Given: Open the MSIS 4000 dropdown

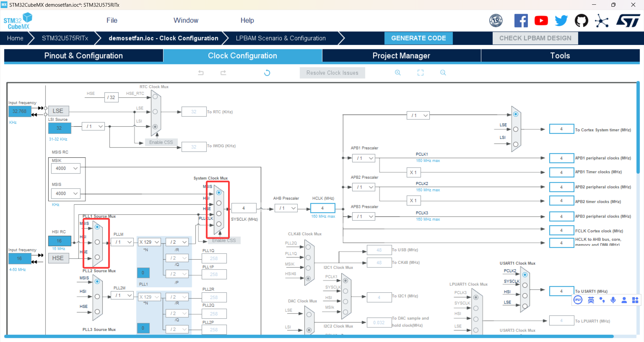Looking at the screenshot, I should point(66,193).
